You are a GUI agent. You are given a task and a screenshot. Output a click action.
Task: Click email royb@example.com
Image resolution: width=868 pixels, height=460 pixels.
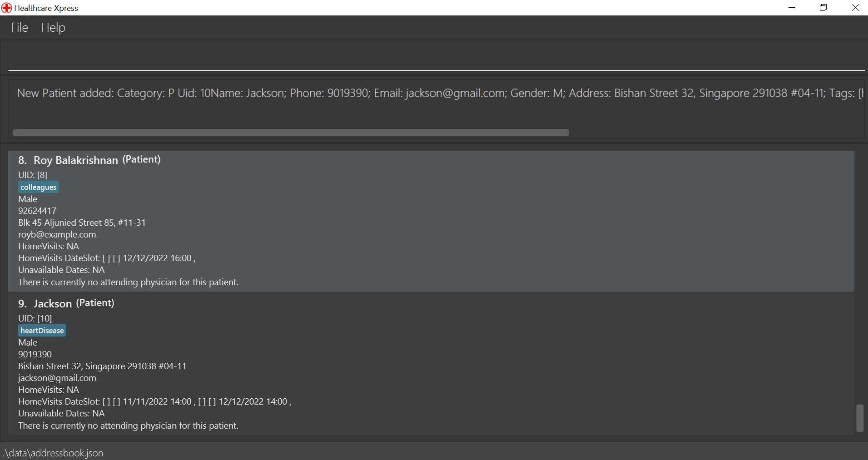tap(57, 234)
